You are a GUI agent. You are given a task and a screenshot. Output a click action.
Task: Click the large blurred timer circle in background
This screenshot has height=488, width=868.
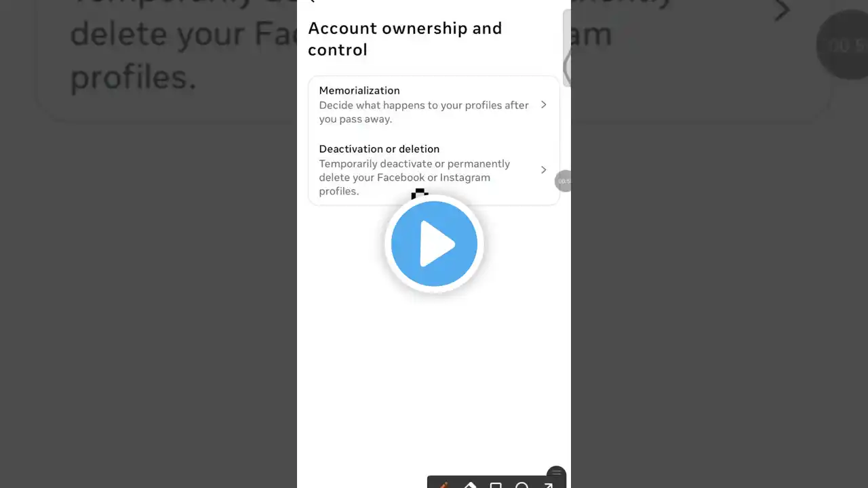842,45
